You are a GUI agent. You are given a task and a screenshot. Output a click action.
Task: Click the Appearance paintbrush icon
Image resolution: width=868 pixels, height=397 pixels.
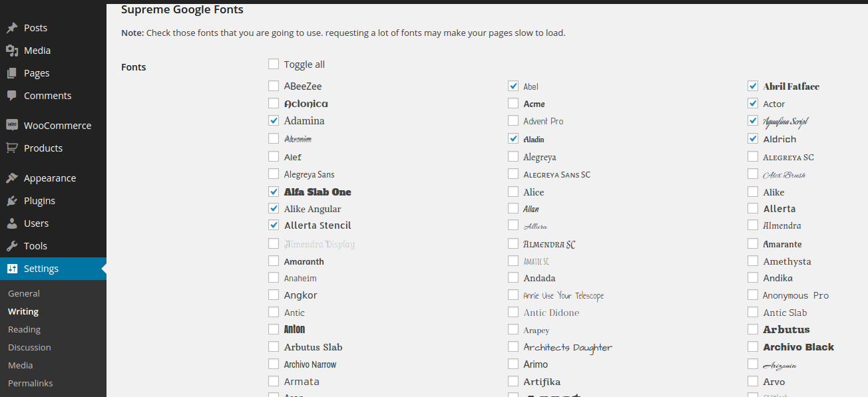click(x=12, y=178)
